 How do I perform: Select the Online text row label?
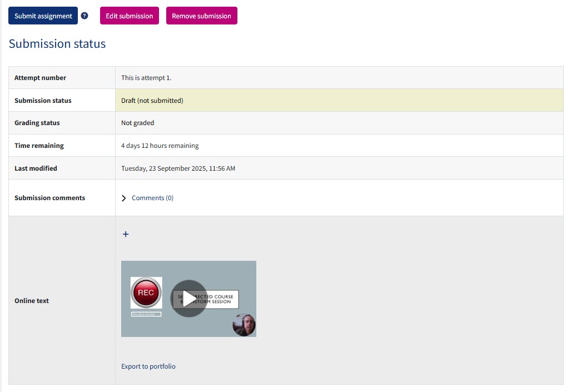(32, 300)
